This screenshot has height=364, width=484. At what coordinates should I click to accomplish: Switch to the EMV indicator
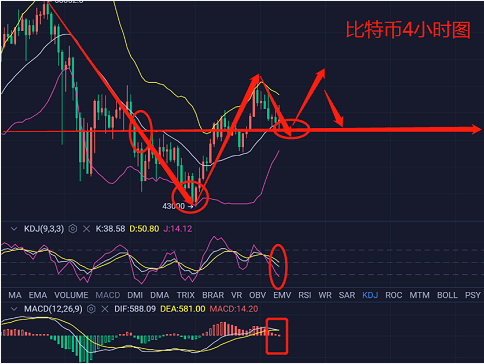click(x=282, y=295)
